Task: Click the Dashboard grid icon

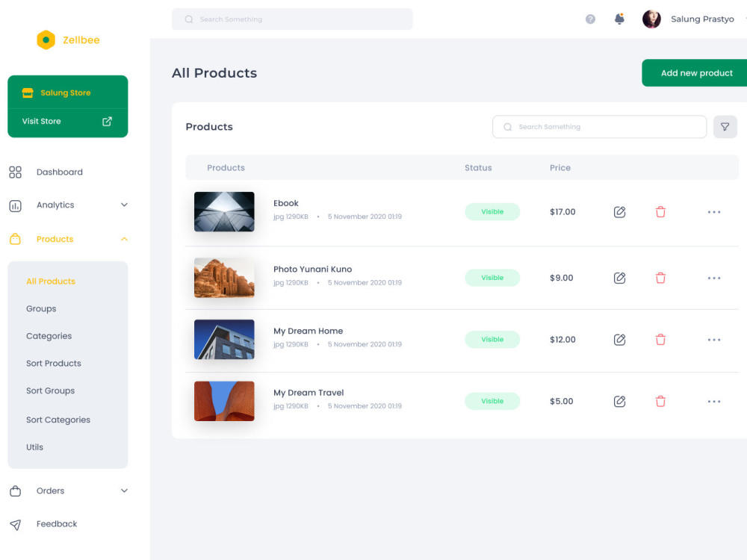Action: pyautogui.click(x=15, y=172)
